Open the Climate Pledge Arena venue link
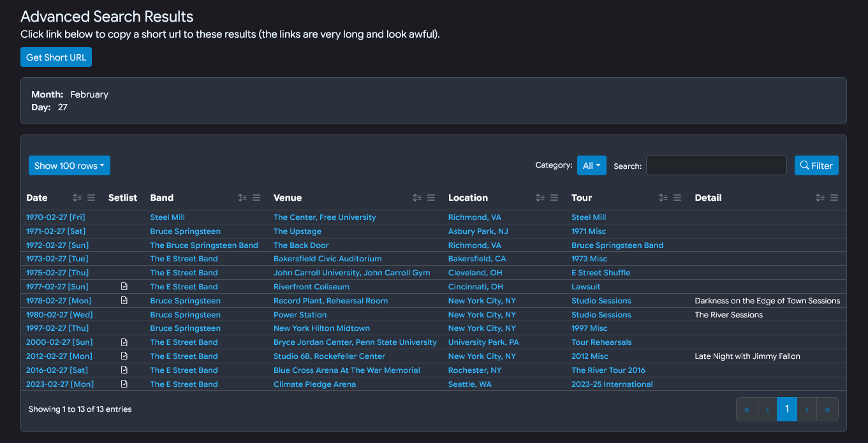 tap(314, 384)
